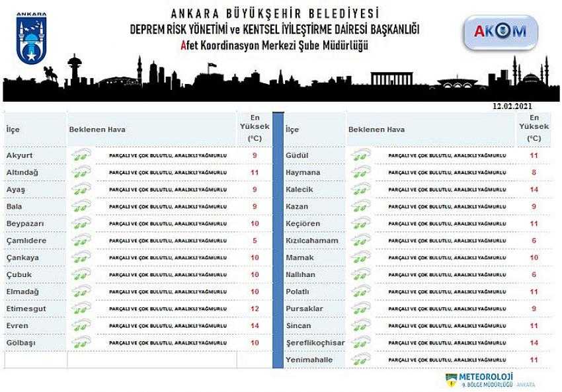Click the weather icon for Şereflikoçhisar

(360, 343)
